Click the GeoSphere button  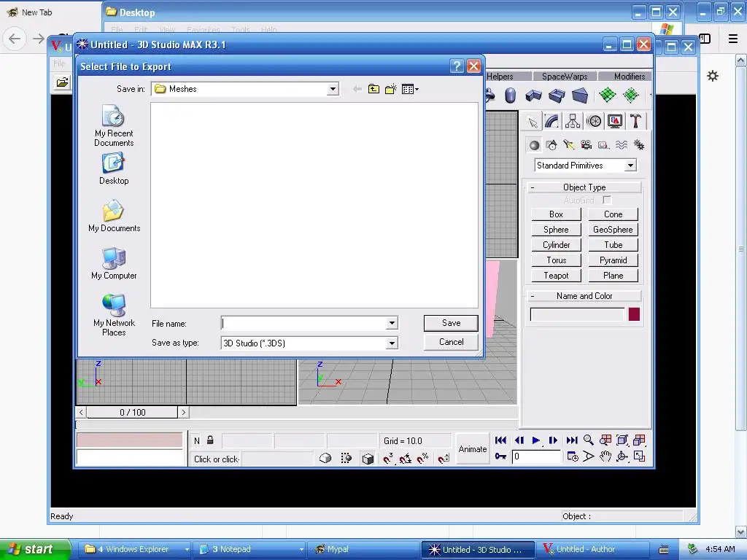[613, 230]
